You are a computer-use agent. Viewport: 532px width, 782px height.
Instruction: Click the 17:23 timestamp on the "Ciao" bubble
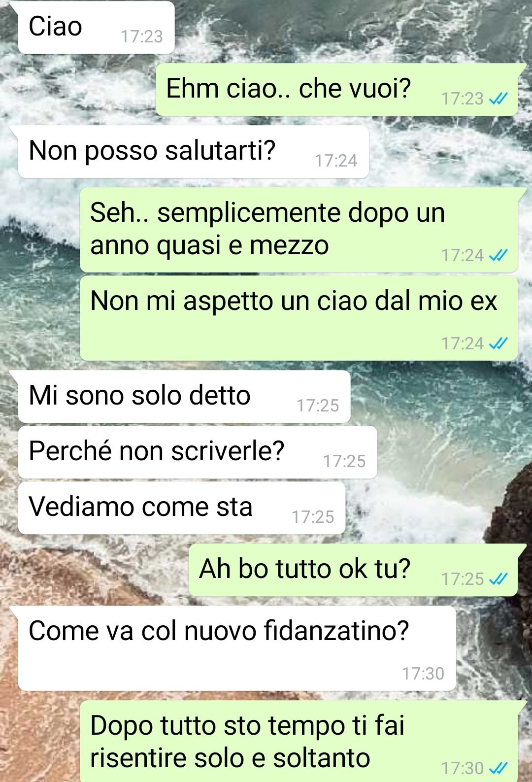click(x=142, y=36)
